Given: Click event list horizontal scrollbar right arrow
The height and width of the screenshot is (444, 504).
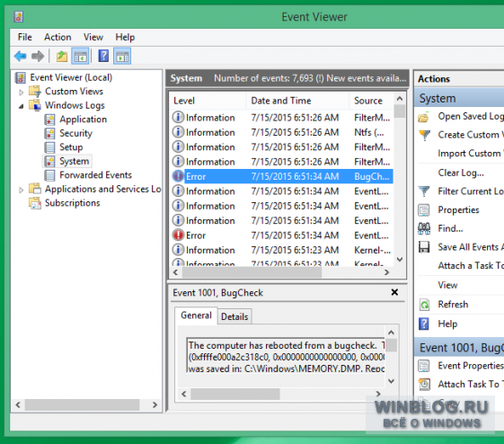Looking at the screenshot, I should [x=386, y=272].
